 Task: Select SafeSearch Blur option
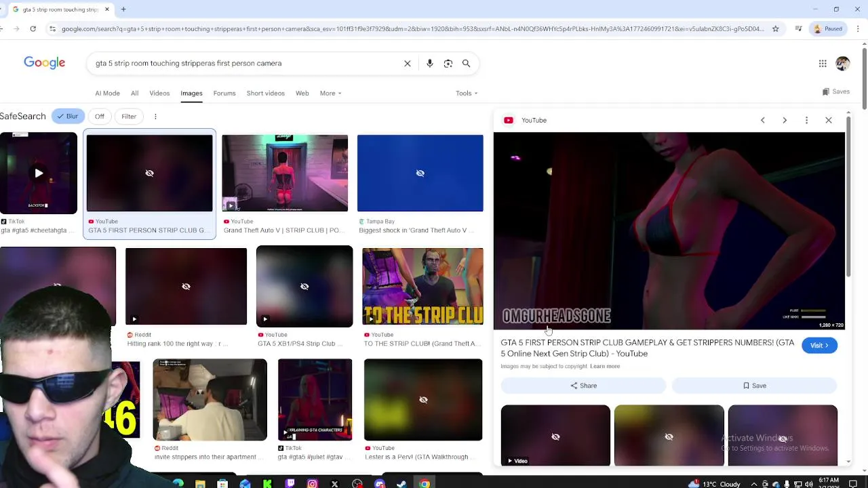tap(67, 117)
